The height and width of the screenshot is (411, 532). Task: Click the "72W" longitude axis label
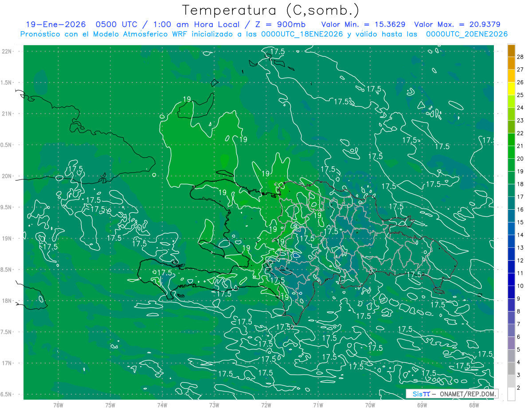pos(266,405)
